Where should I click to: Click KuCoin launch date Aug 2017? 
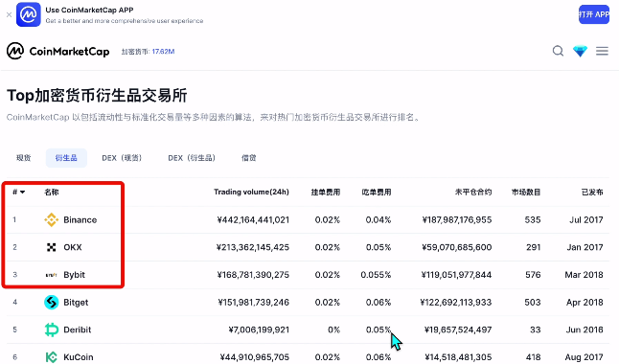coord(585,357)
